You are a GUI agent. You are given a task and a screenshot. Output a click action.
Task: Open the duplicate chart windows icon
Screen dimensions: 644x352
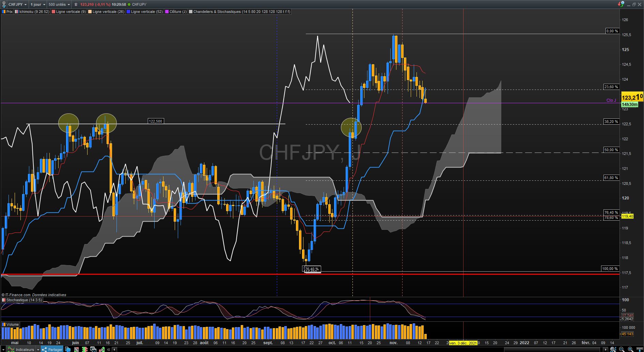(x=93, y=349)
